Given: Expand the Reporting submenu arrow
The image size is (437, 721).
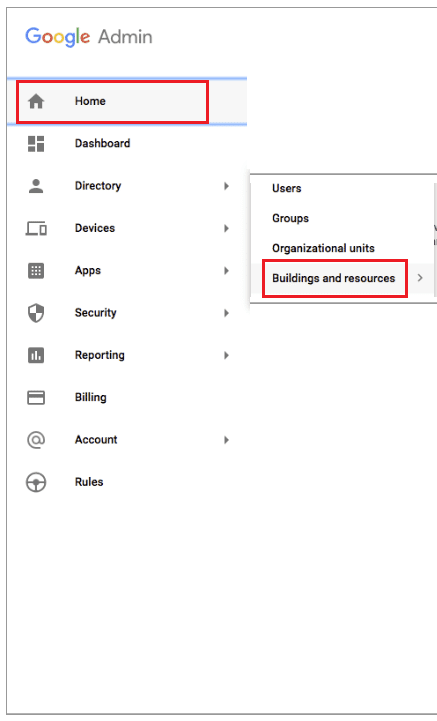Looking at the screenshot, I should (x=226, y=355).
